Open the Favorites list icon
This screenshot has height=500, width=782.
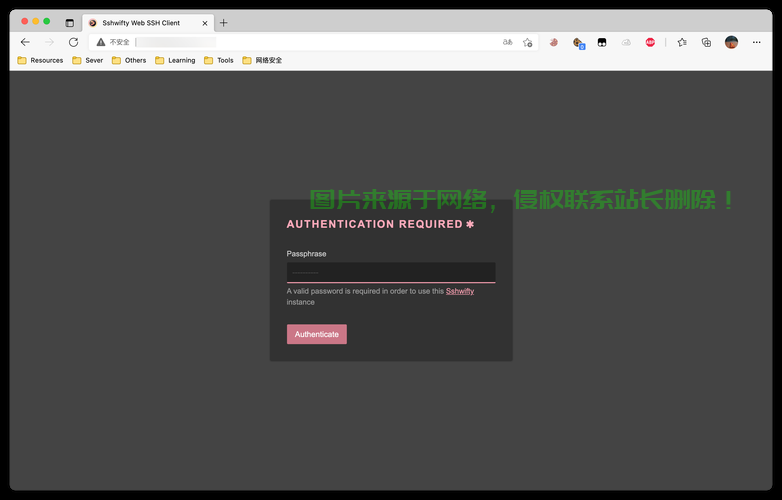coord(682,42)
